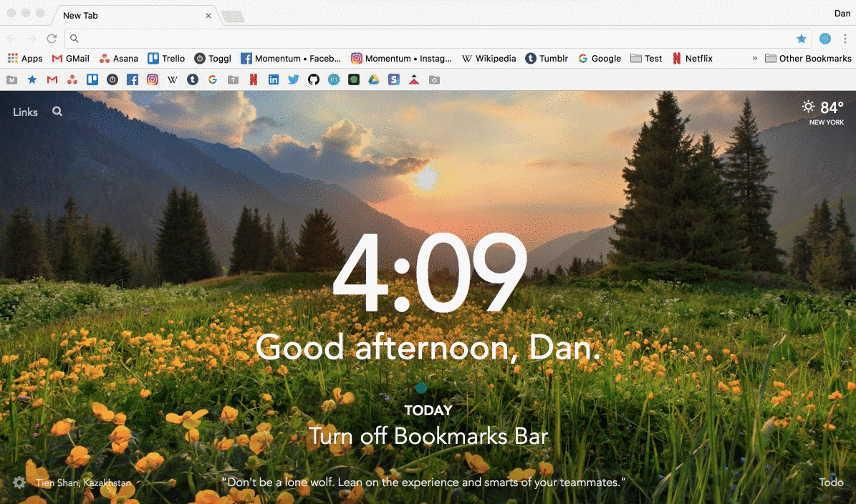Open the red triangle bookmark icon
Image resolution: width=856 pixels, height=504 pixels.
point(414,79)
